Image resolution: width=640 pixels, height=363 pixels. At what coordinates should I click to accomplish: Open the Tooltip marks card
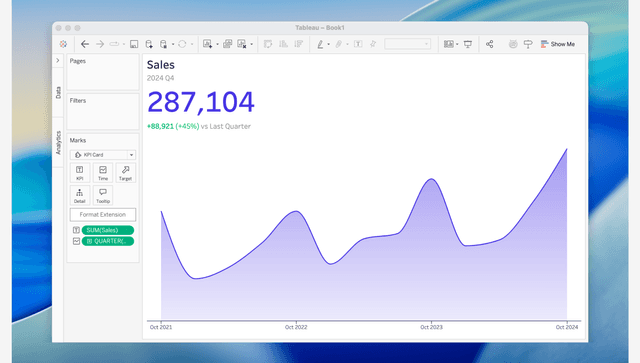[103, 196]
